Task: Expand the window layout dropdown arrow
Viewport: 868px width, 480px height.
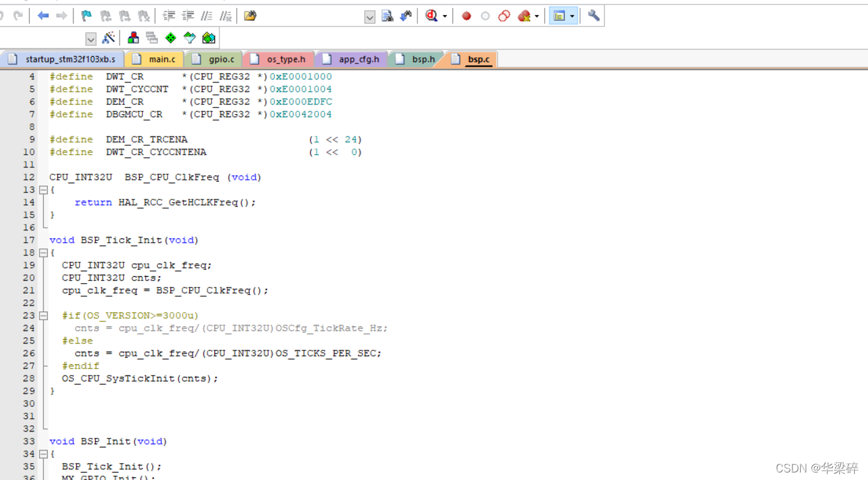Action: [572, 16]
